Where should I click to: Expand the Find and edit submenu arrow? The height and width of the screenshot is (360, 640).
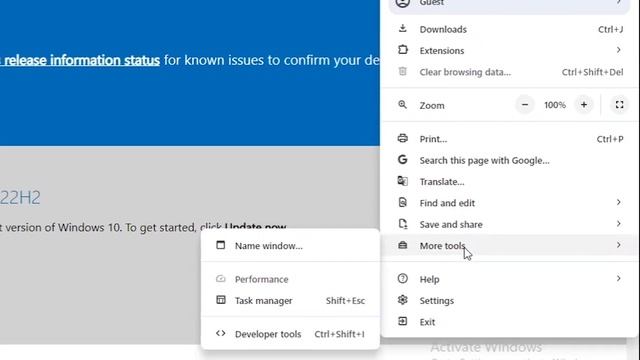pyautogui.click(x=619, y=202)
